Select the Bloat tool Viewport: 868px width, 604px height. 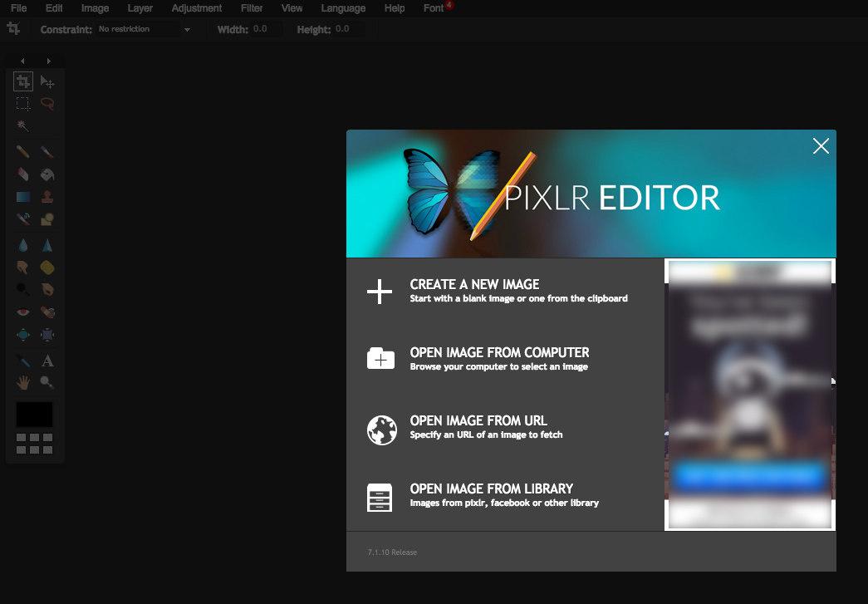point(22,334)
